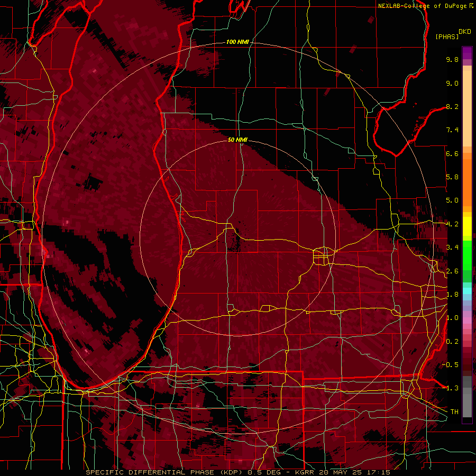Click the 9.8 scale value
476x476 pixels.
[452, 59]
